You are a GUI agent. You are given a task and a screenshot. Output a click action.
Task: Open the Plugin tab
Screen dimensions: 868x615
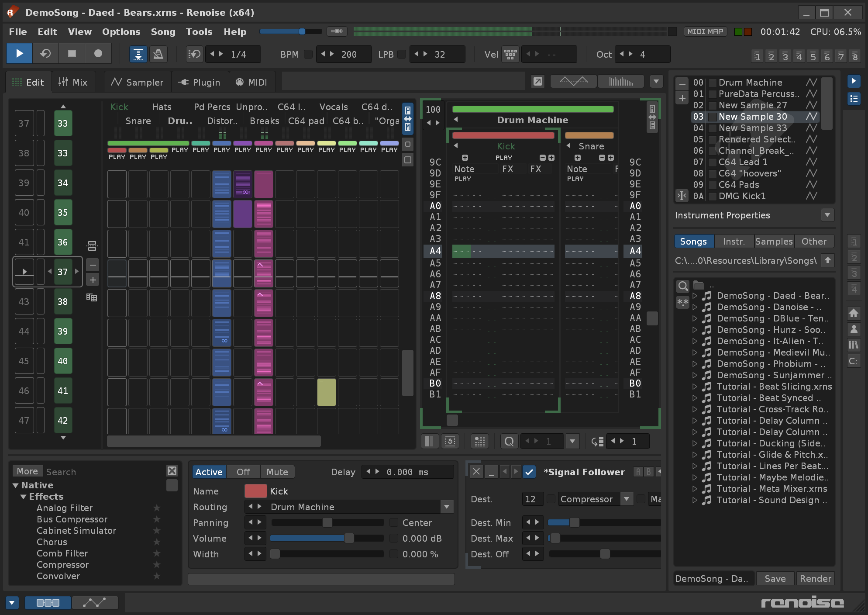(x=199, y=82)
